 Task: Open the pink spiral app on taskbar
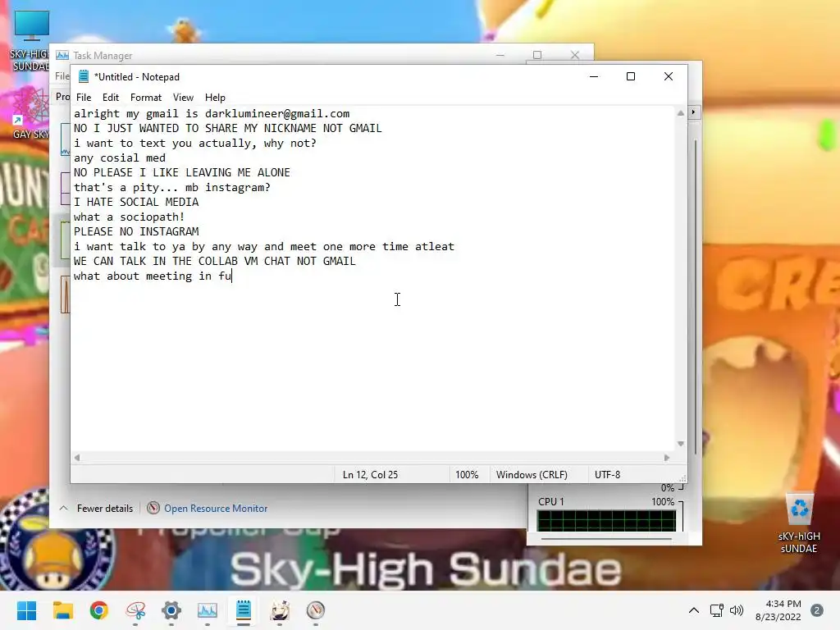point(135,610)
